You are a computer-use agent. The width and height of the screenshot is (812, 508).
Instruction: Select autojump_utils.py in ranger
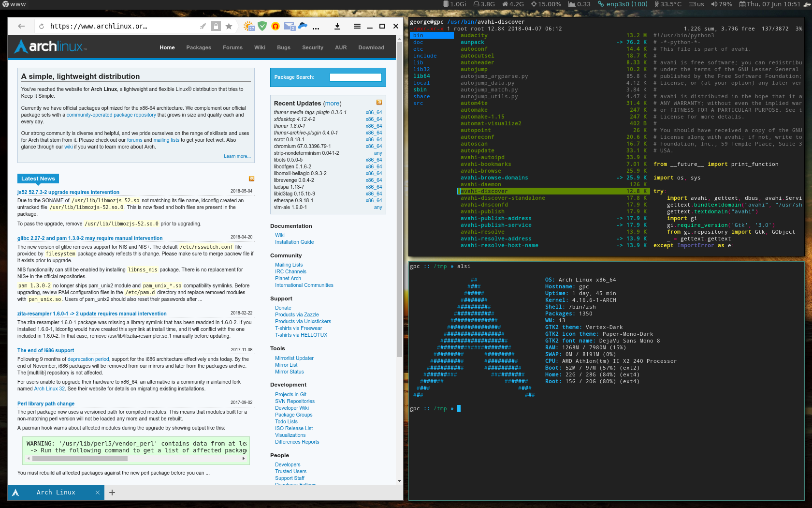(554, 96)
